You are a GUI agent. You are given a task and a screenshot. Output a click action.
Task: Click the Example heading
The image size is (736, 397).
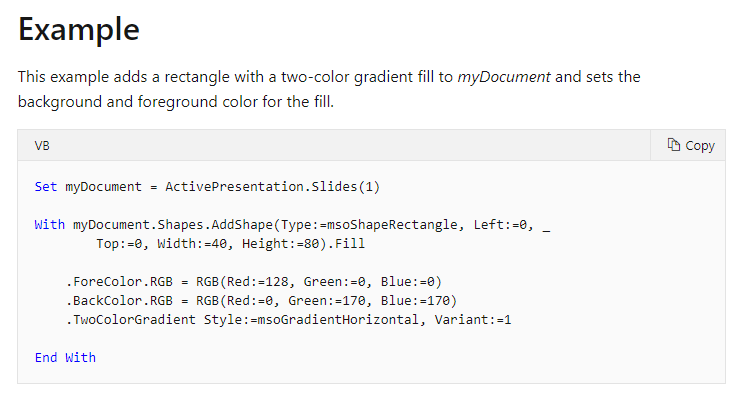tap(79, 30)
